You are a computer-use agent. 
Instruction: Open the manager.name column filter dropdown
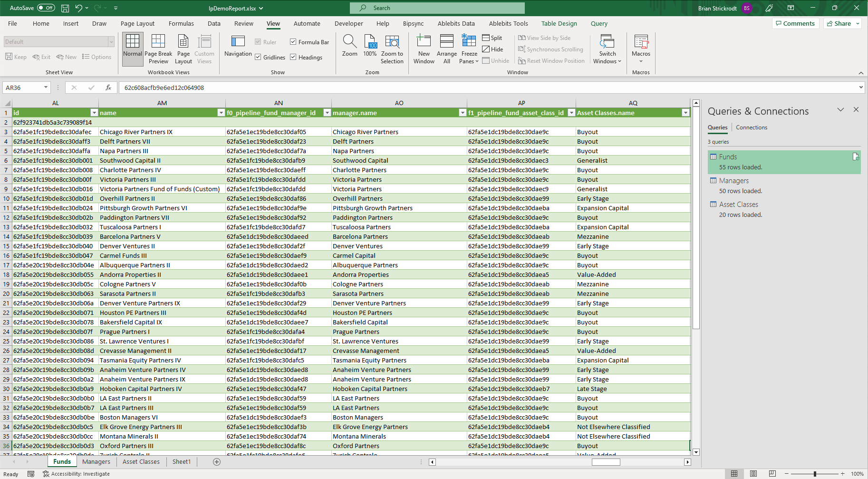[x=462, y=113]
